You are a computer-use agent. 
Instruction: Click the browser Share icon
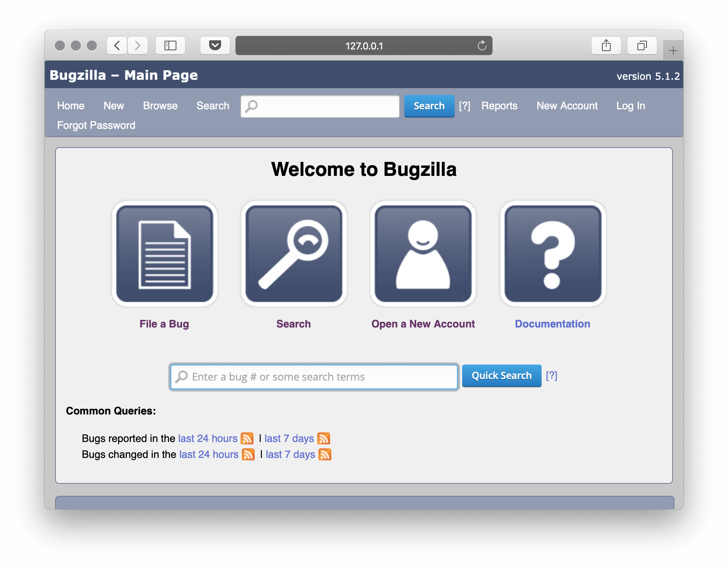(x=606, y=45)
